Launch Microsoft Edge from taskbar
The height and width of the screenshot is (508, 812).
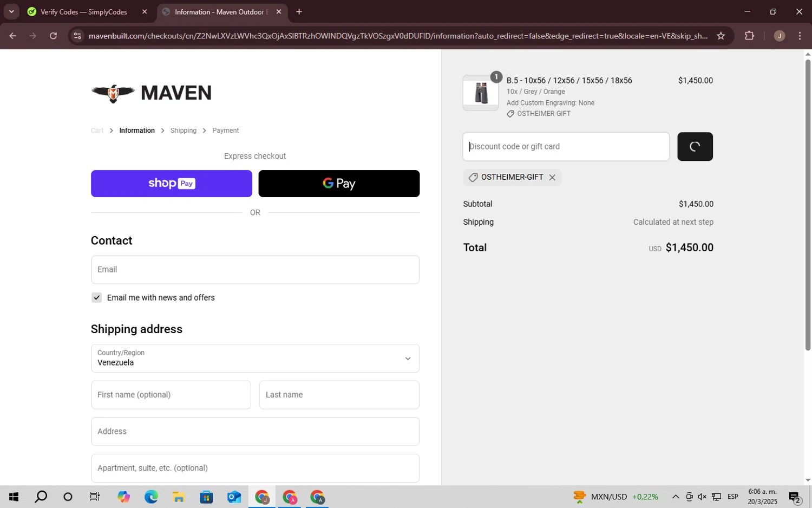[151, 497]
